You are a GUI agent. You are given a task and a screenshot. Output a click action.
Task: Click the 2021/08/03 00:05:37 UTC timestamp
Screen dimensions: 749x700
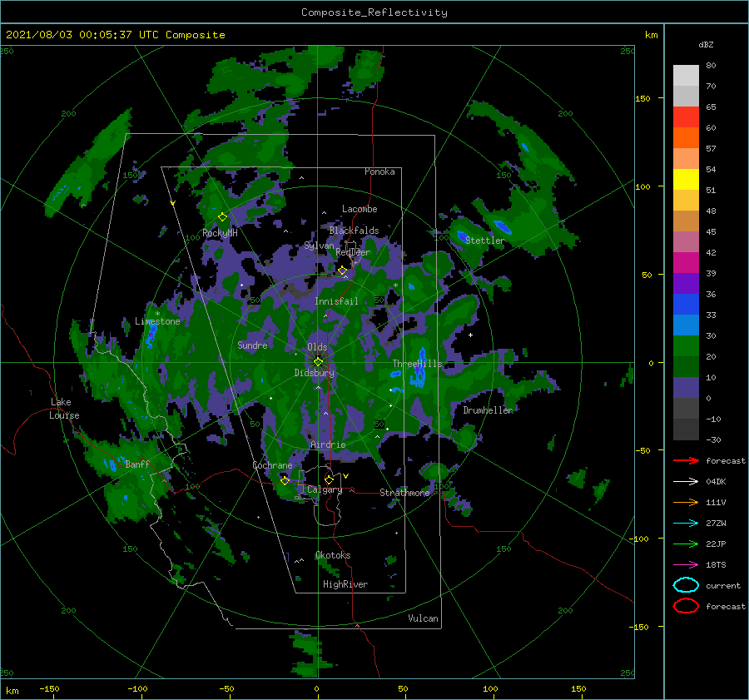pyautogui.click(x=115, y=34)
